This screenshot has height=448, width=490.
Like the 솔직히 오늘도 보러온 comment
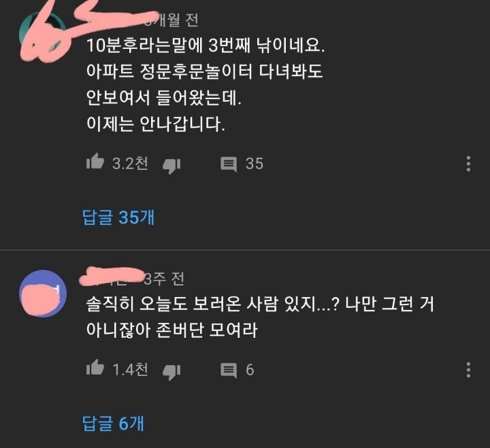click(x=95, y=368)
